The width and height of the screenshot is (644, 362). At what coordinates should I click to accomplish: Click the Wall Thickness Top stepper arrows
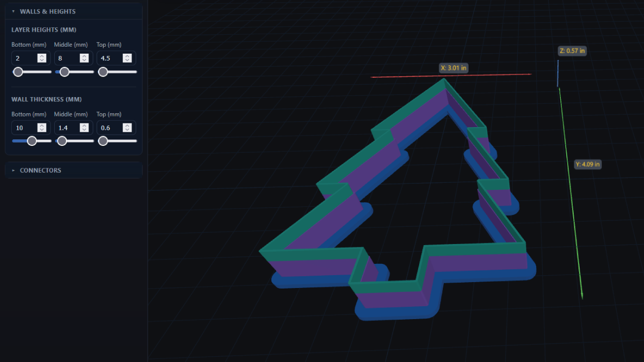tap(127, 128)
